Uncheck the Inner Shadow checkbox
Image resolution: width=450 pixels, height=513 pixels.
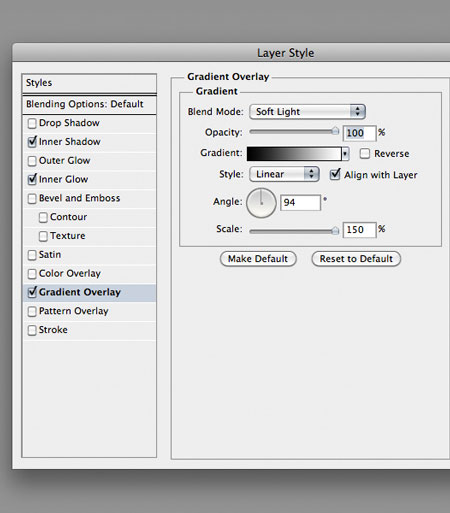(32, 142)
